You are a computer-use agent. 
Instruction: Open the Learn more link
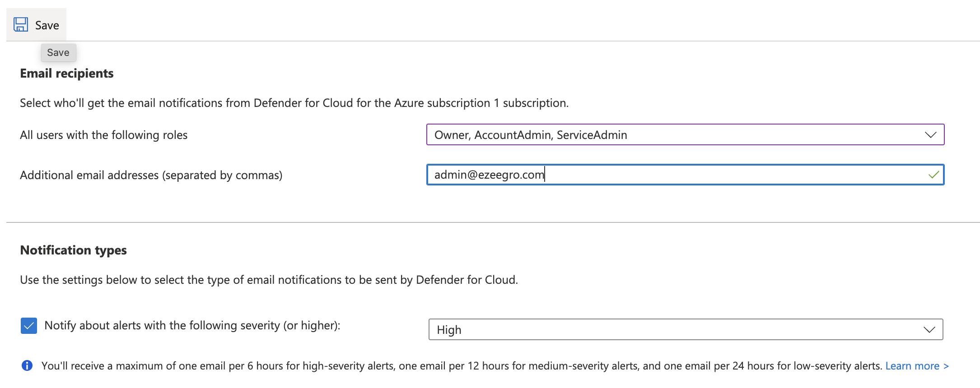click(x=917, y=366)
